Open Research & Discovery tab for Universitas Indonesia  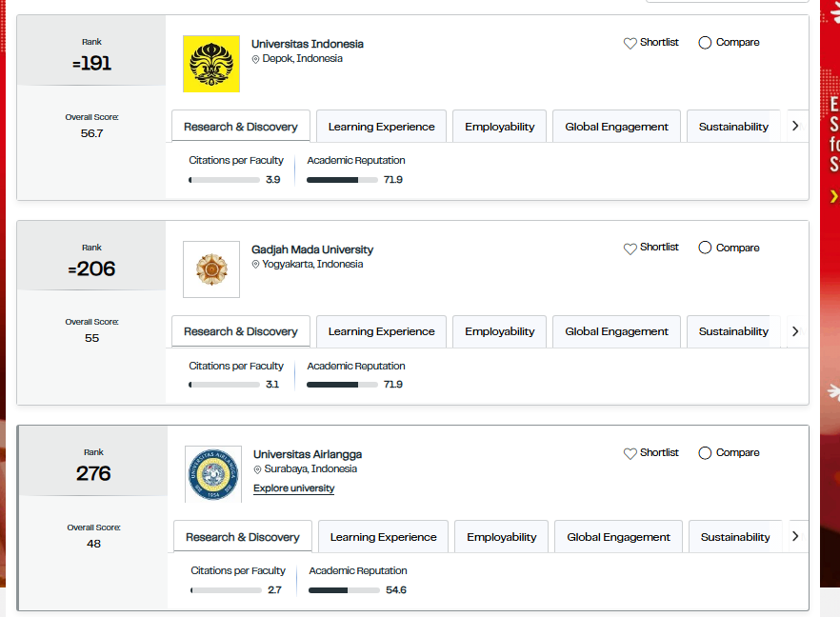pos(241,127)
